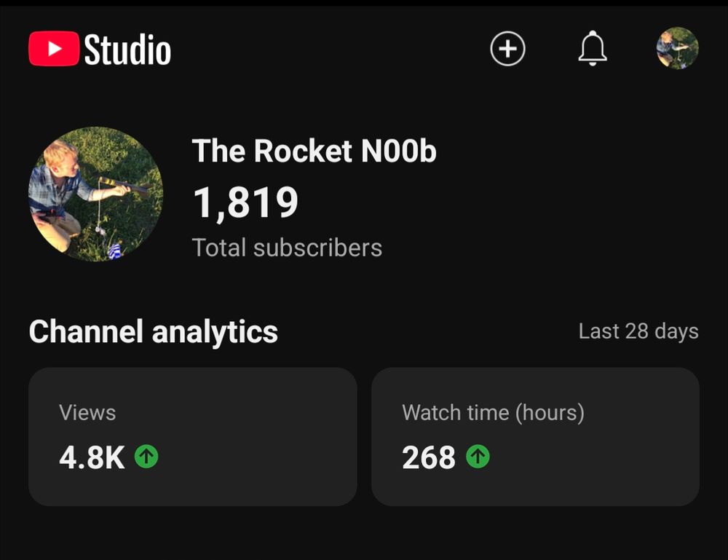This screenshot has height=560, width=728.
Task: Tap the Total subscribers label
Action: point(287,248)
